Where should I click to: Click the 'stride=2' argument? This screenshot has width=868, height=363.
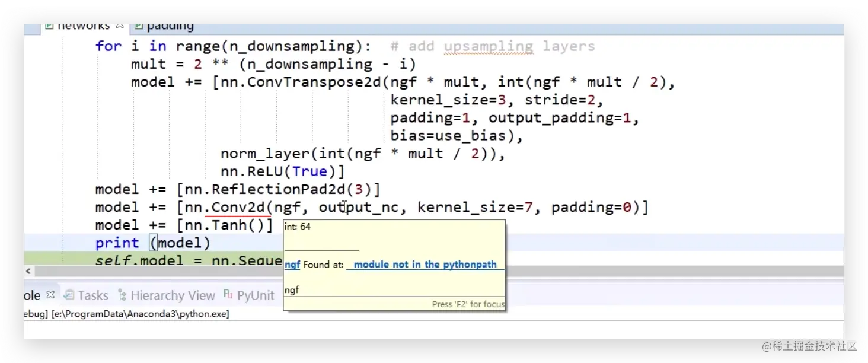point(560,100)
